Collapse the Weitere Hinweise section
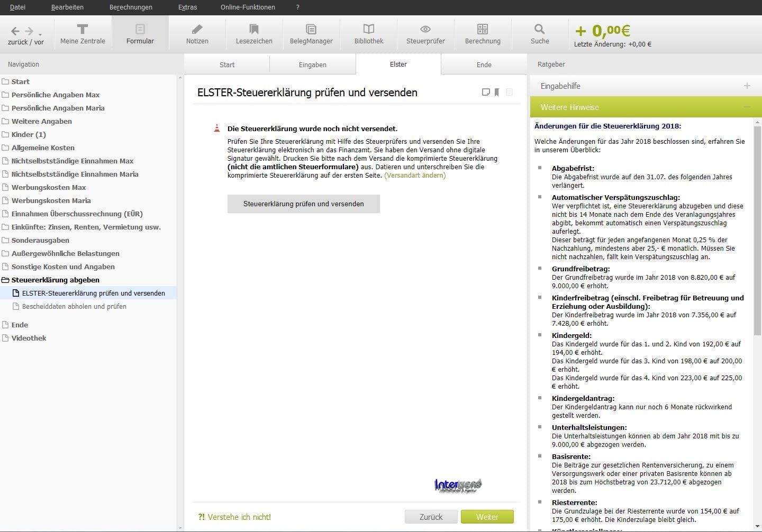The width and height of the screenshot is (762, 532). tap(747, 107)
